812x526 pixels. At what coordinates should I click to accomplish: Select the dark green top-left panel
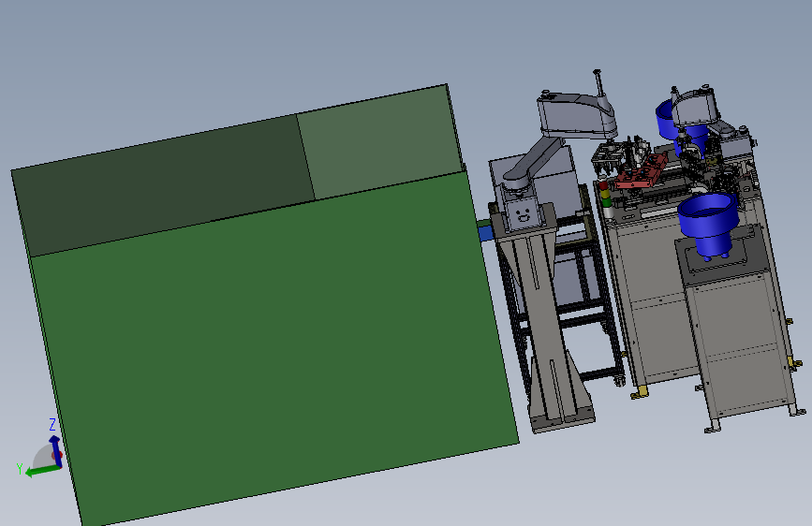(x=163, y=185)
